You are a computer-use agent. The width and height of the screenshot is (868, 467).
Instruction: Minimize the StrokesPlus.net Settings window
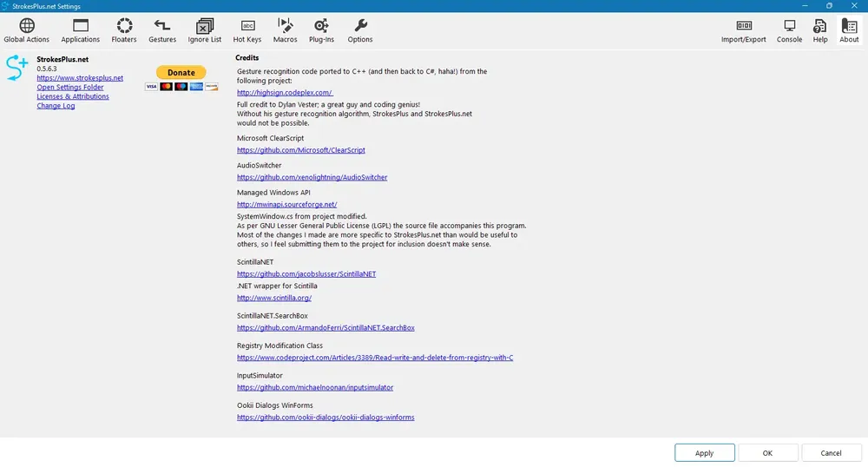[x=805, y=5]
